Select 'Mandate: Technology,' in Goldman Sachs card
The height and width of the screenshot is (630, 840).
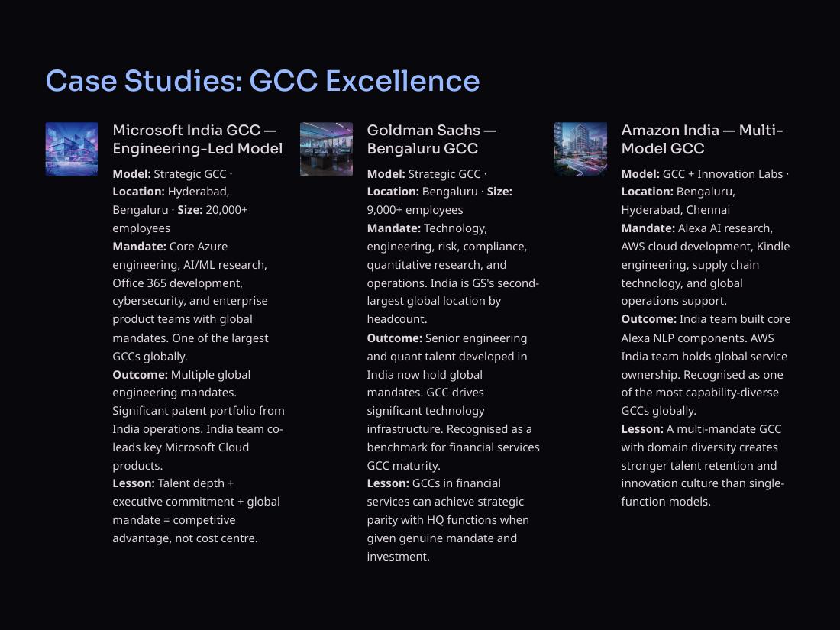tap(427, 228)
